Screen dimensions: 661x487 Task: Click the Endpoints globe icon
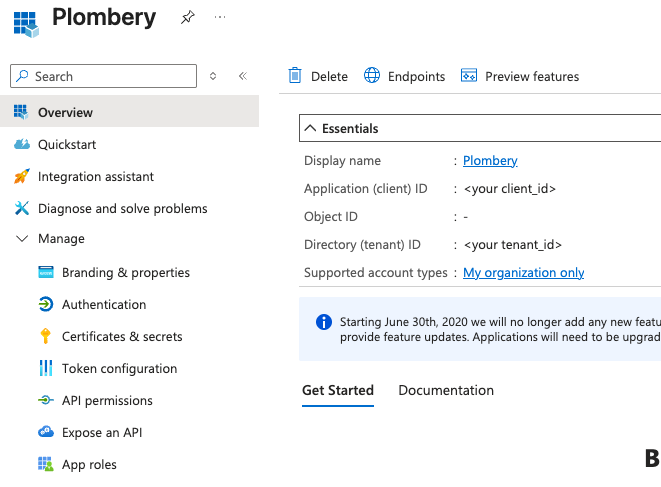click(x=372, y=75)
